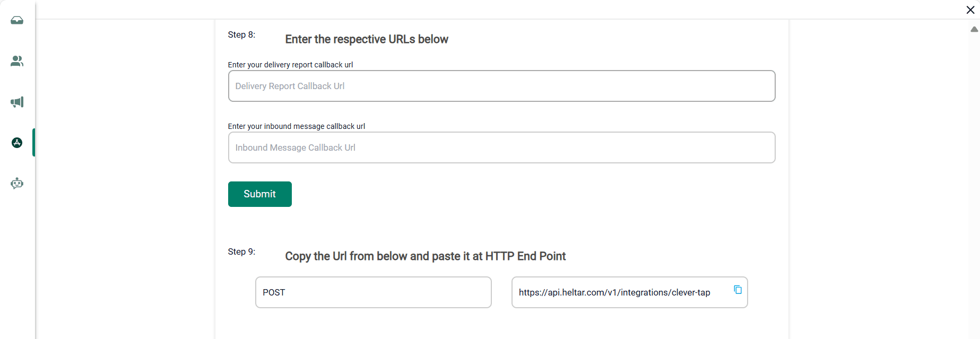Click the "Step 8:" label

(x=241, y=35)
